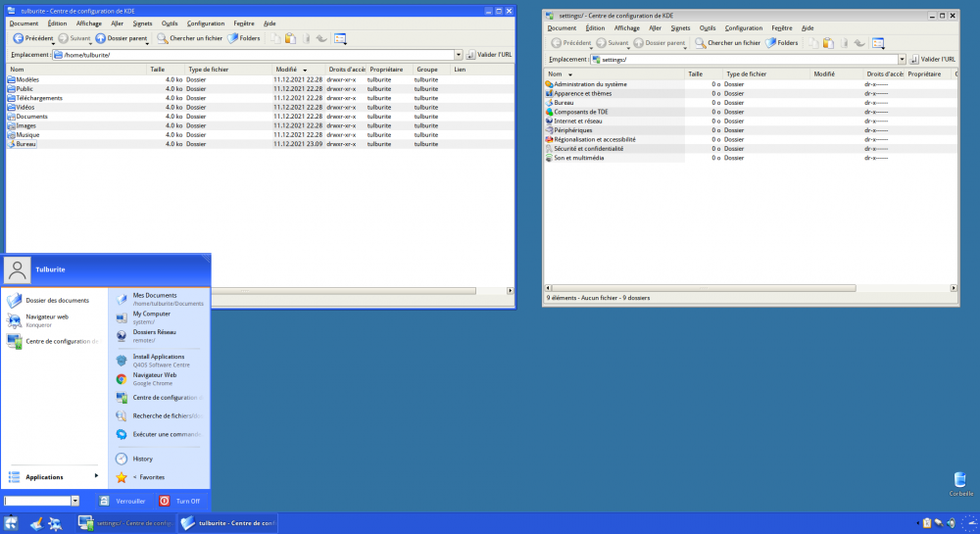Select Périphériques folder in settings window
The width and height of the screenshot is (980, 534).
(x=572, y=130)
